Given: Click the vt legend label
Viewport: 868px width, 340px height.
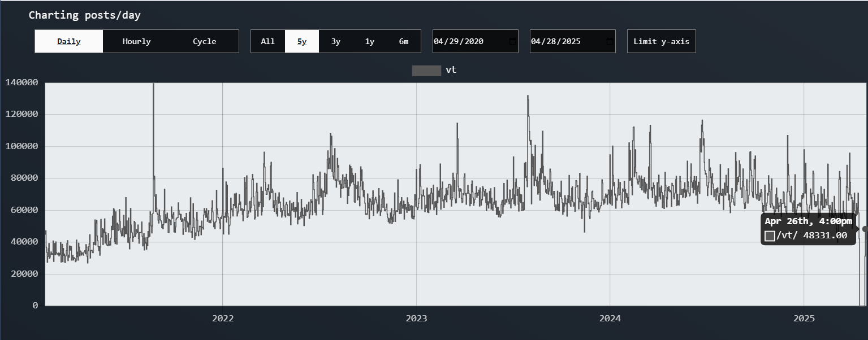Looking at the screenshot, I should pyautogui.click(x=451, y=70).
